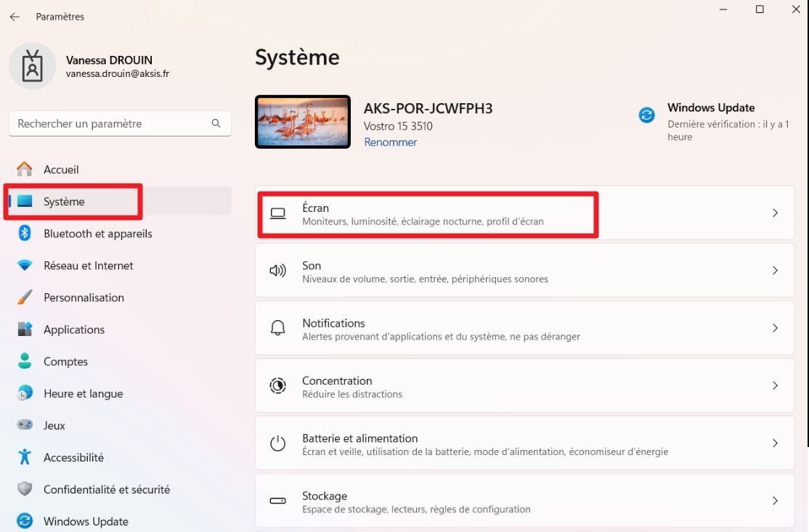809x532 pixels.
Task: Open the Son settings row title
Action: click(312, 266)
